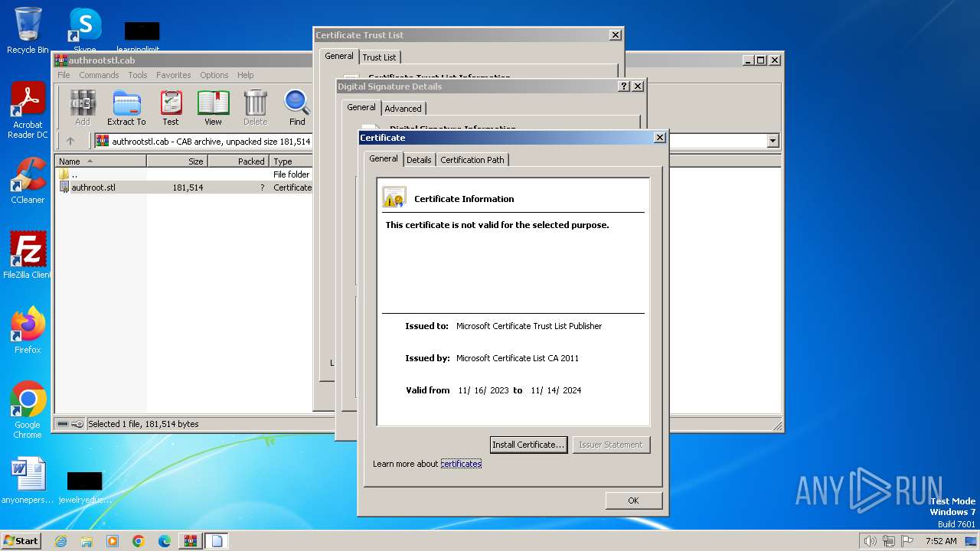Open the Commands menu
The width and height of the screenshot is (980, 551).
[x=99, y=75]
